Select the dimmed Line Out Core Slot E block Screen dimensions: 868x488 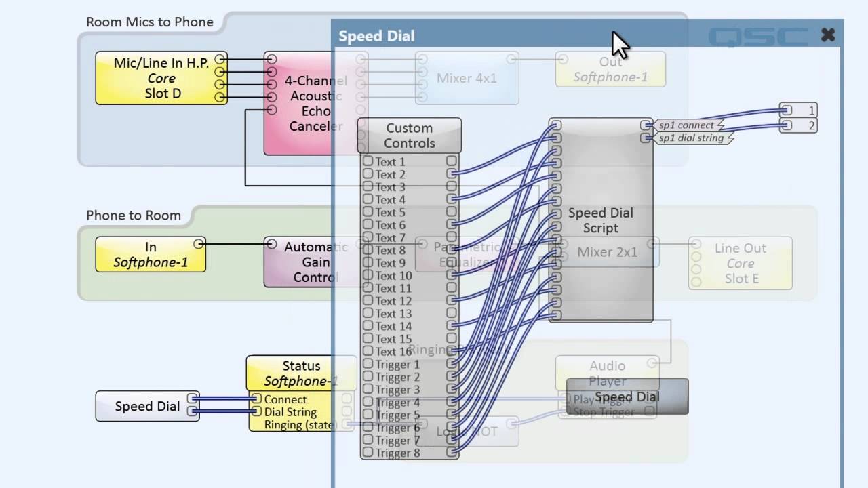tap(740, 263)
